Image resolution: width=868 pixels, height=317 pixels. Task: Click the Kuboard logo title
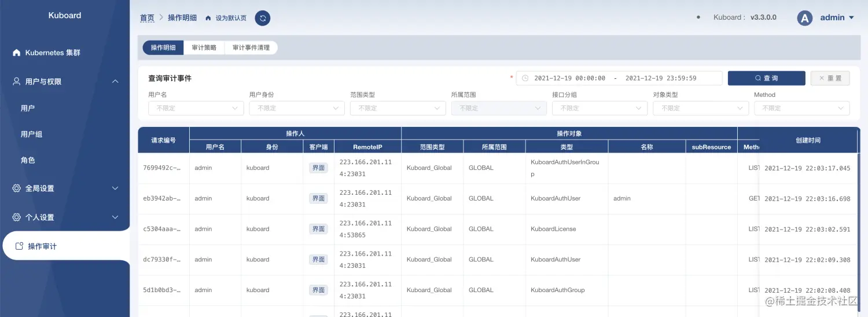65,16
